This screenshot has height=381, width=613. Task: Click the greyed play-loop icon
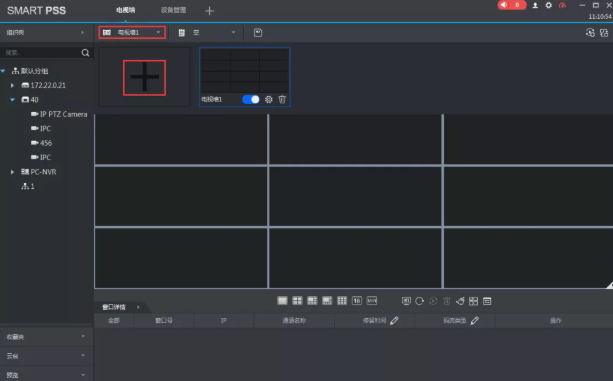click(433, 301)
